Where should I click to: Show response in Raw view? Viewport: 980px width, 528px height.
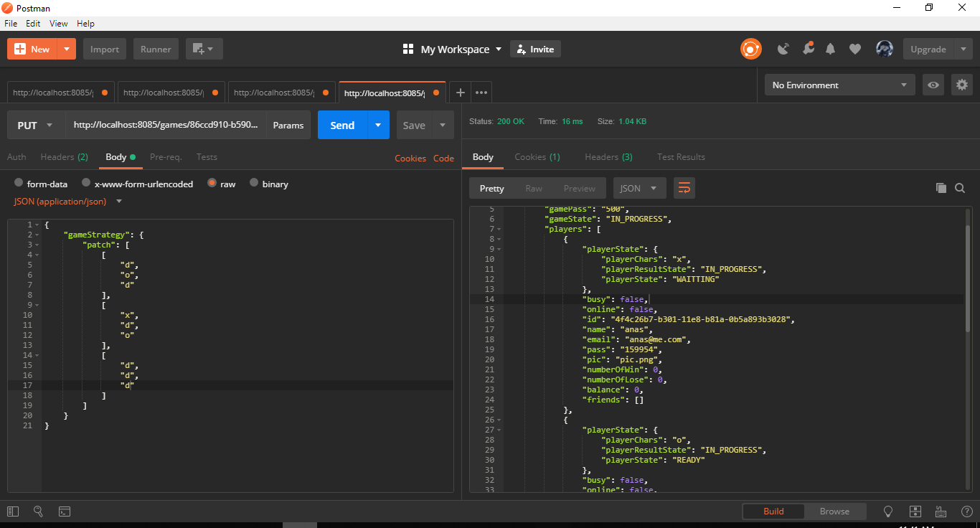534,188
